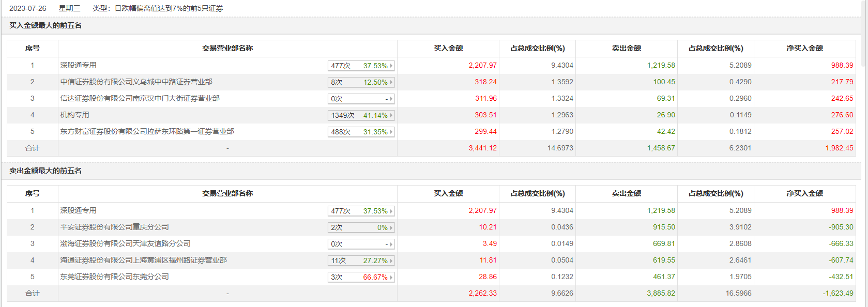Open 信达证券南京汉中门大街证券营业部 link
The image size is (868, 307).
[140, 98]
